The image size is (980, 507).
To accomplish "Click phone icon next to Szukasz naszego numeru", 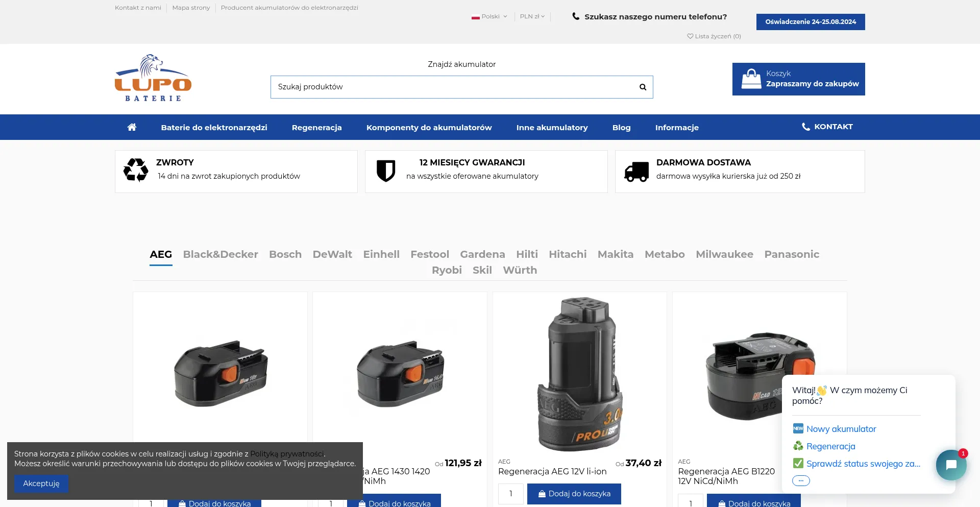I will point(576,16).
